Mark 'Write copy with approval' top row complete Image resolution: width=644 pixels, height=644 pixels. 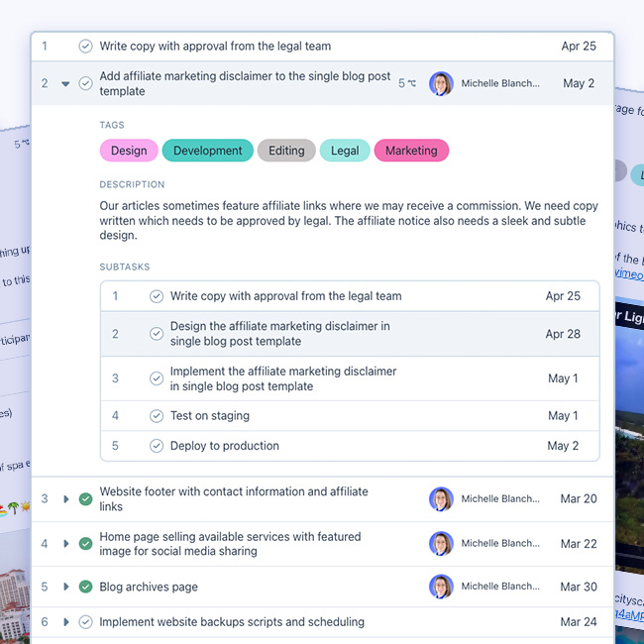coord(85,46)
